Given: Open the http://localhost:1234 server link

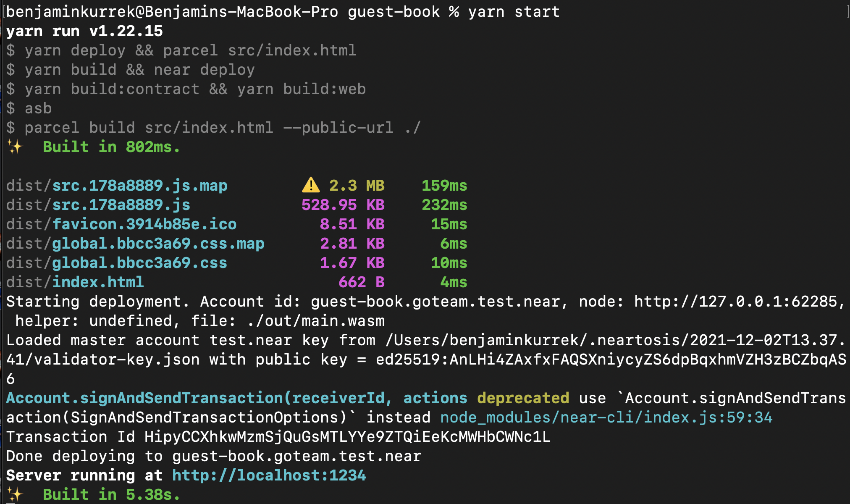Looking at the screenshot, I should click(x=269, y=475).
